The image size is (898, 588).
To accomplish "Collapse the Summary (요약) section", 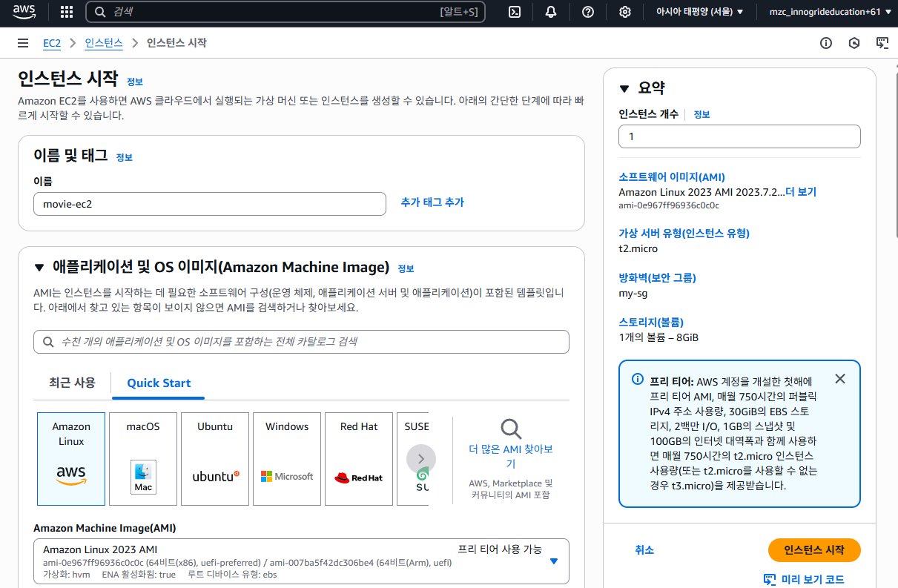I will (x=624, y=89).
